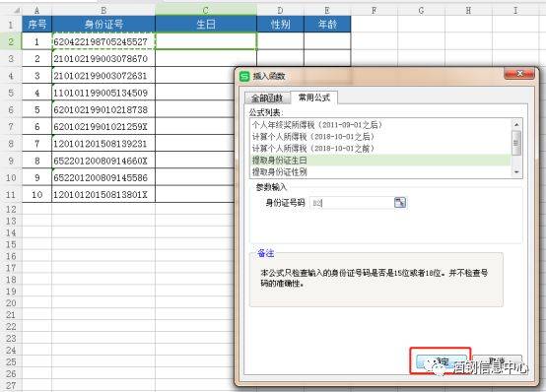Viewport: 546px width, 392px height.
Task: Select row 12 header
Action: click(x=11, y=209)
